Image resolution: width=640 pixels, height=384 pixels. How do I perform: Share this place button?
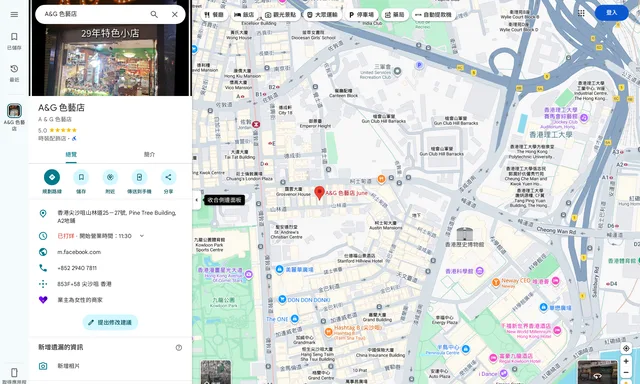click(x=168, y=178)
